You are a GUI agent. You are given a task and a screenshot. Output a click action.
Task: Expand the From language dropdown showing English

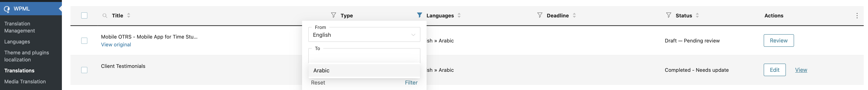tap(364, 35)
